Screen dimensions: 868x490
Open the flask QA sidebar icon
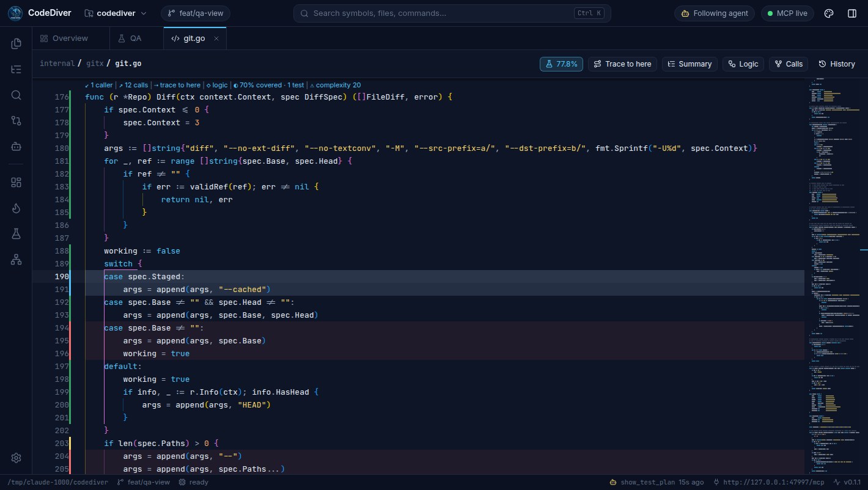(17, 233)
